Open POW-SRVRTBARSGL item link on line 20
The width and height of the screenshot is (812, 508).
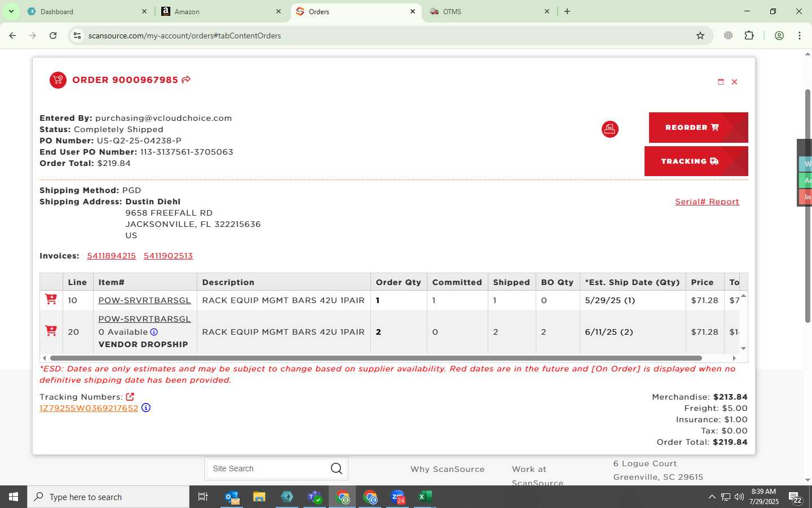tap(144, 319)
